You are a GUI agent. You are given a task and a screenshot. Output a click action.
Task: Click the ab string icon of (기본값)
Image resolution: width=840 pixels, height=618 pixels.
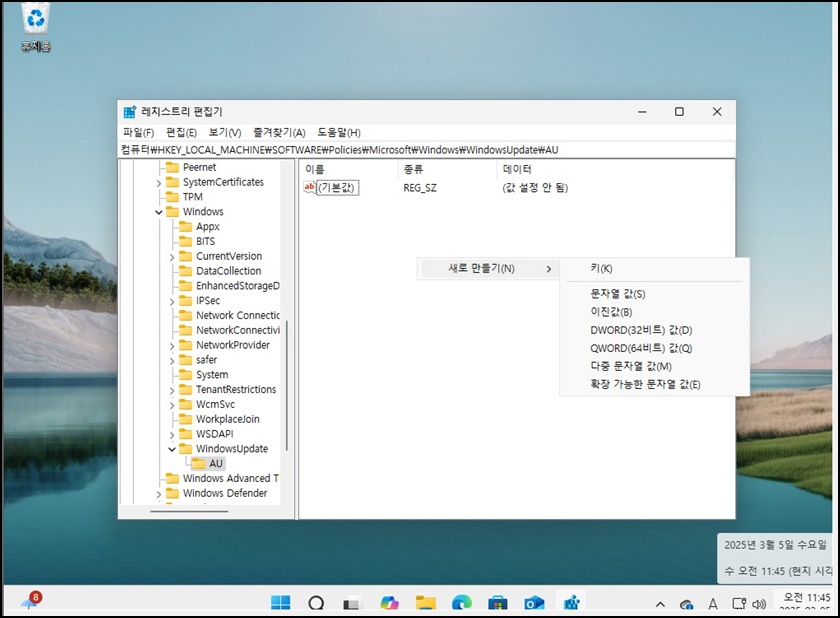(x=310, y=187)
